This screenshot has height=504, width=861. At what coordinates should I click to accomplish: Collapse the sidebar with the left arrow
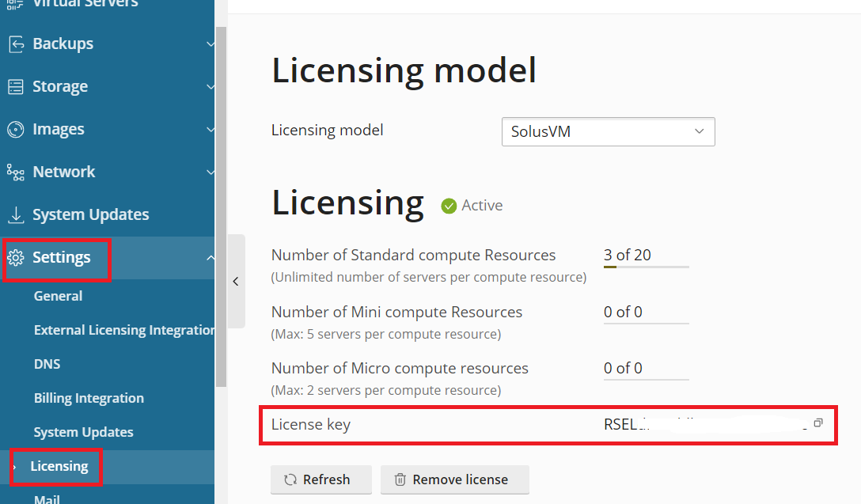coord(236,281)
